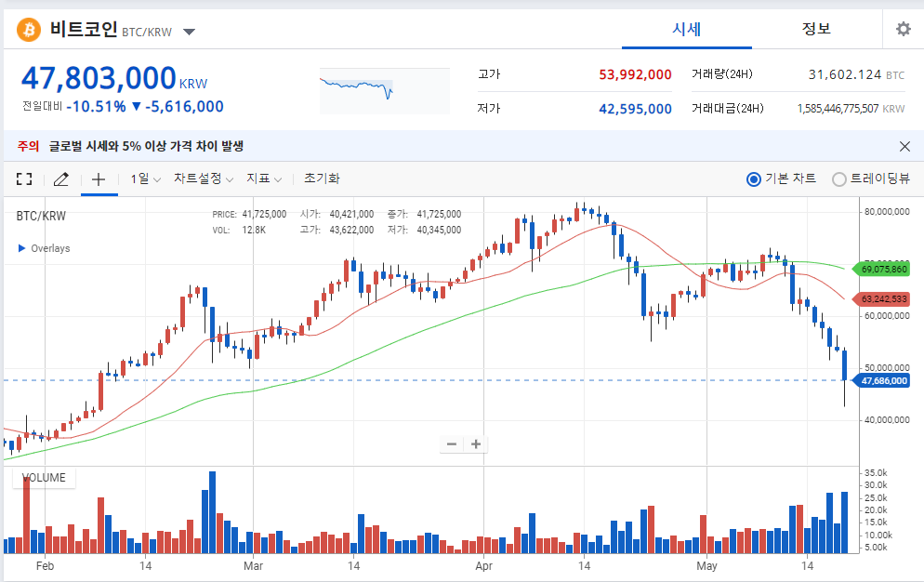Select the 기본 차트 radio option
The image size is (924, 582).
(x=754, y=179)
